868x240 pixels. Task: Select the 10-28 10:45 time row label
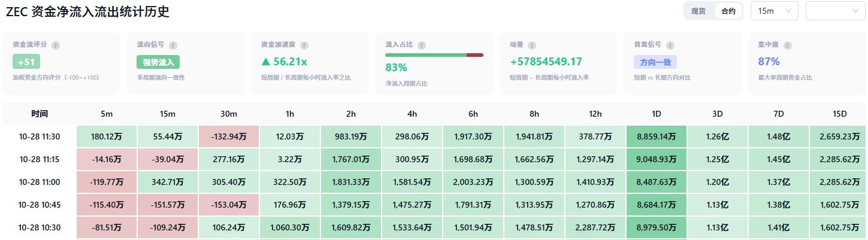[x=40, y=205]
